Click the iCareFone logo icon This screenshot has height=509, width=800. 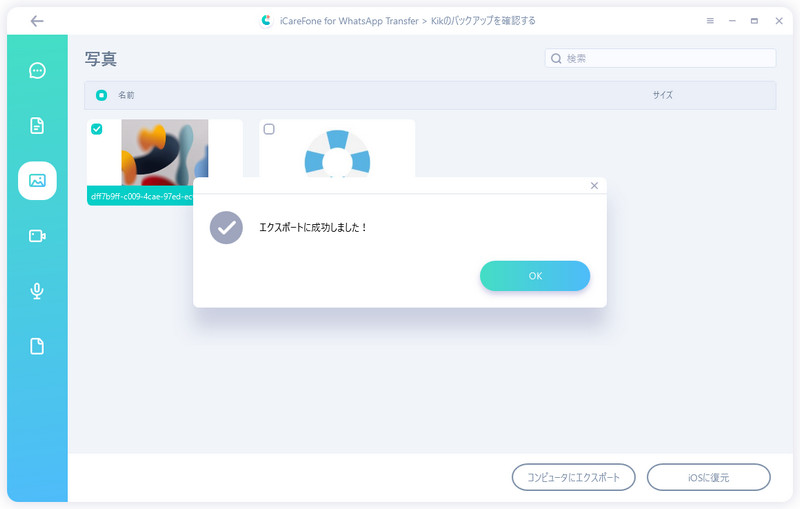click(266, 20)
